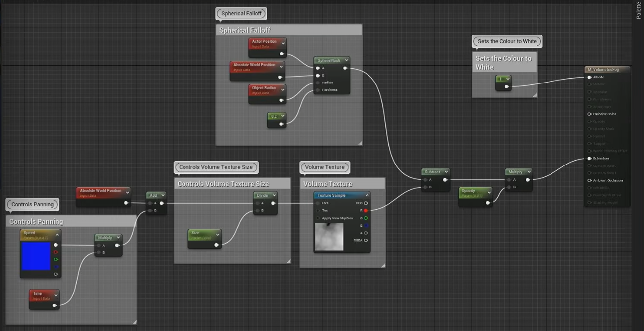Click the Ambient Occlusion pin on M_VolumetricFog
The height and width of the screenshot is (331, 644).
click(x=589, y=180)
